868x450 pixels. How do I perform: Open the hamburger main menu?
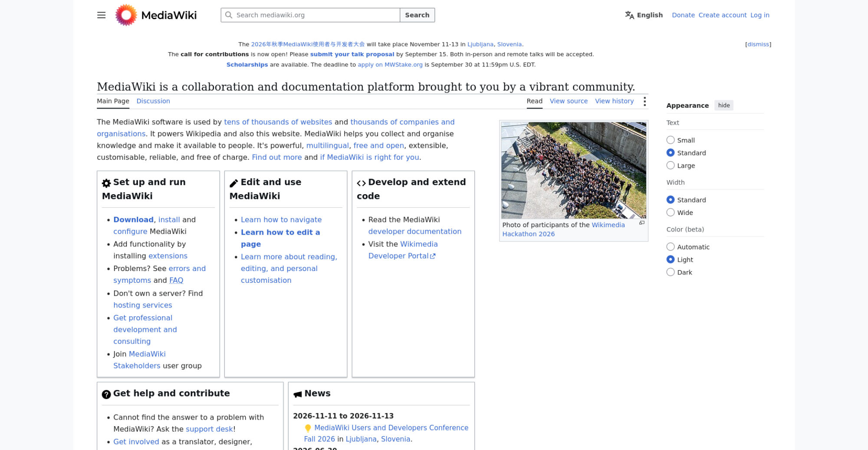click(101, 15)
